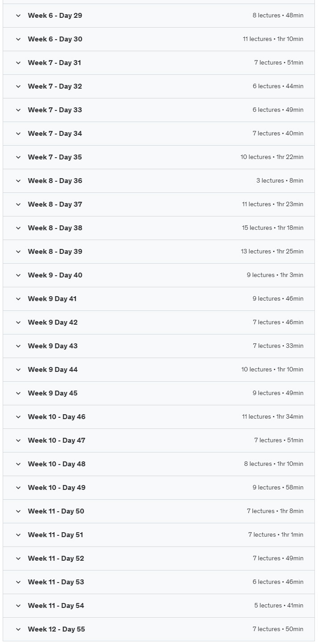
Task: Expand the Week 10 - Day 46 section
Action: (159, 417)
